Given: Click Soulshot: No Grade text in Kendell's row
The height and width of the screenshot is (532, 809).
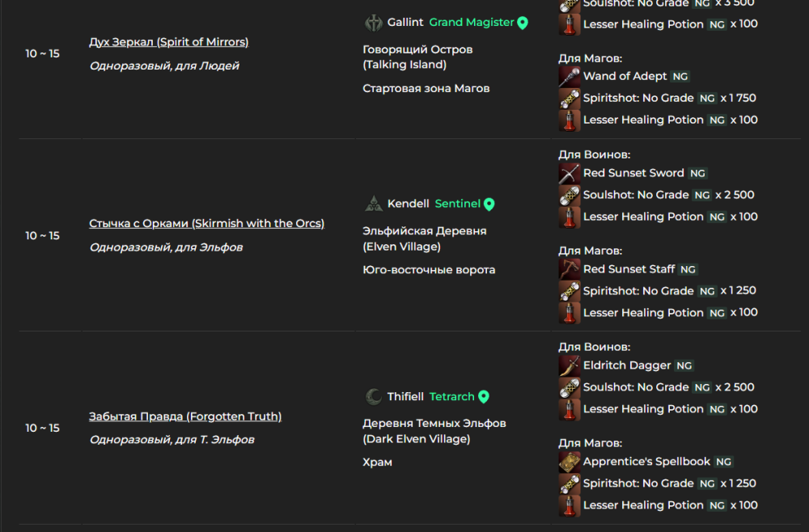Looking at the screenshot, I should pyautogui.click(x=636, y=195).
